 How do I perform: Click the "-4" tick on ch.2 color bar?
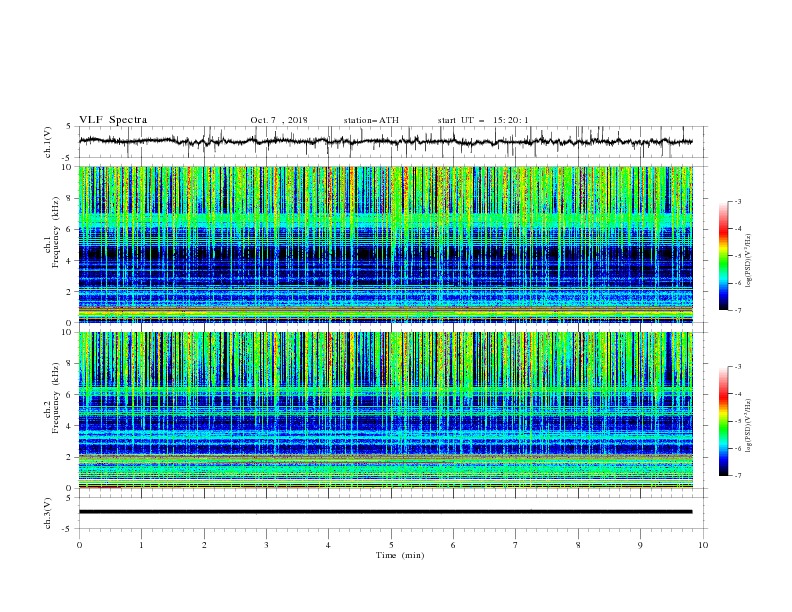737,394
